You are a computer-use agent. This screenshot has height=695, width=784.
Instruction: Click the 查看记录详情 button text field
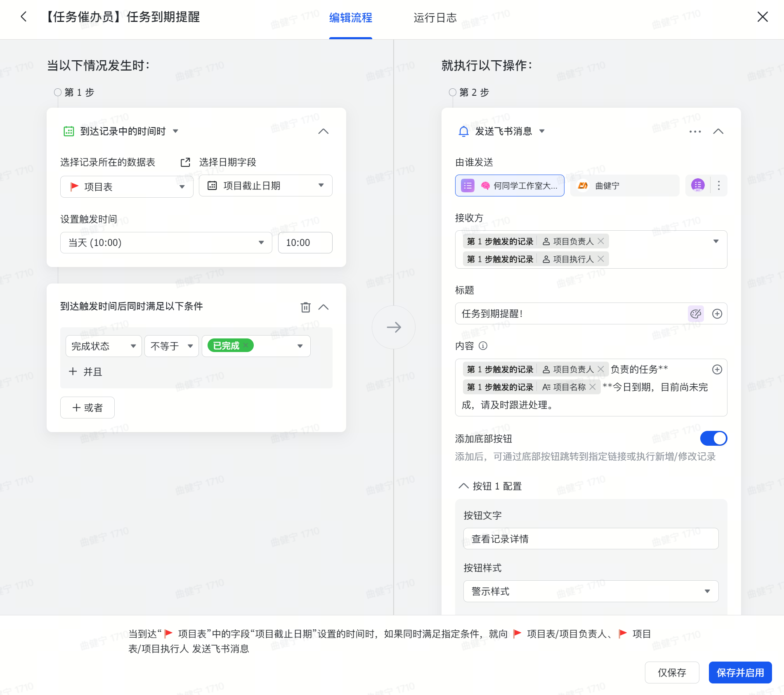[x=590, y=539]
